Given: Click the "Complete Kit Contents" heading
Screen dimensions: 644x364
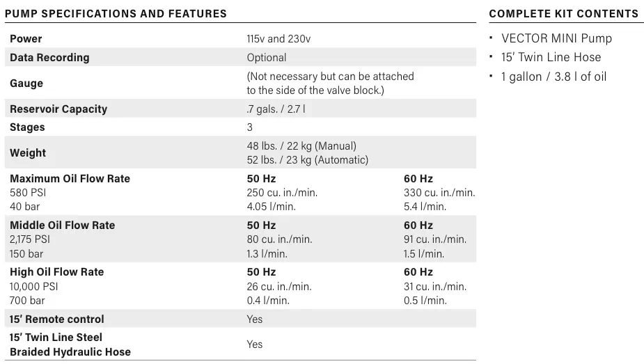Looking at the screenshot, I should (563, 13).
